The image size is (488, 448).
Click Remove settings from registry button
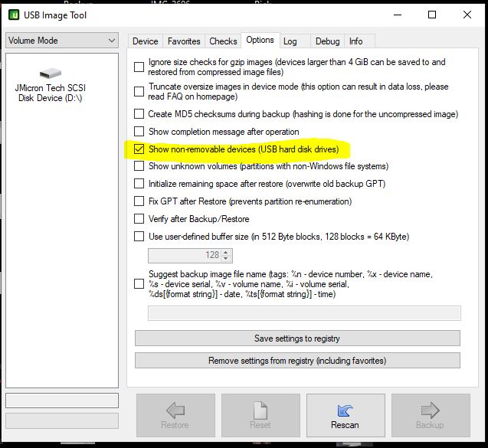pos(297,361)
